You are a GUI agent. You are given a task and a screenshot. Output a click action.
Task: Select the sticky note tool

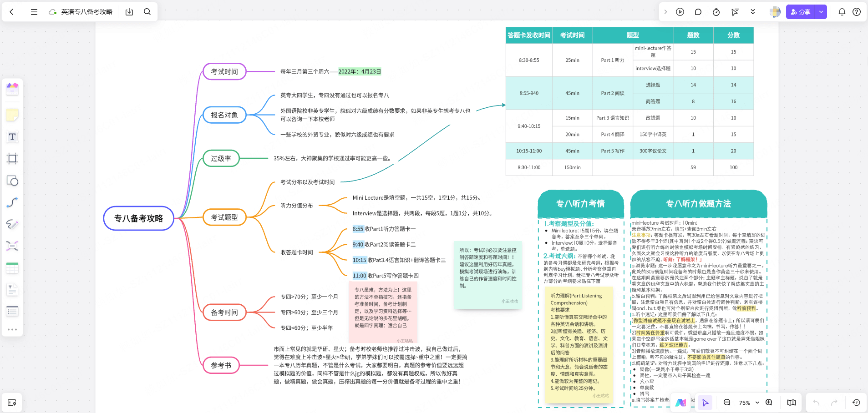click(x=12, y=115)
